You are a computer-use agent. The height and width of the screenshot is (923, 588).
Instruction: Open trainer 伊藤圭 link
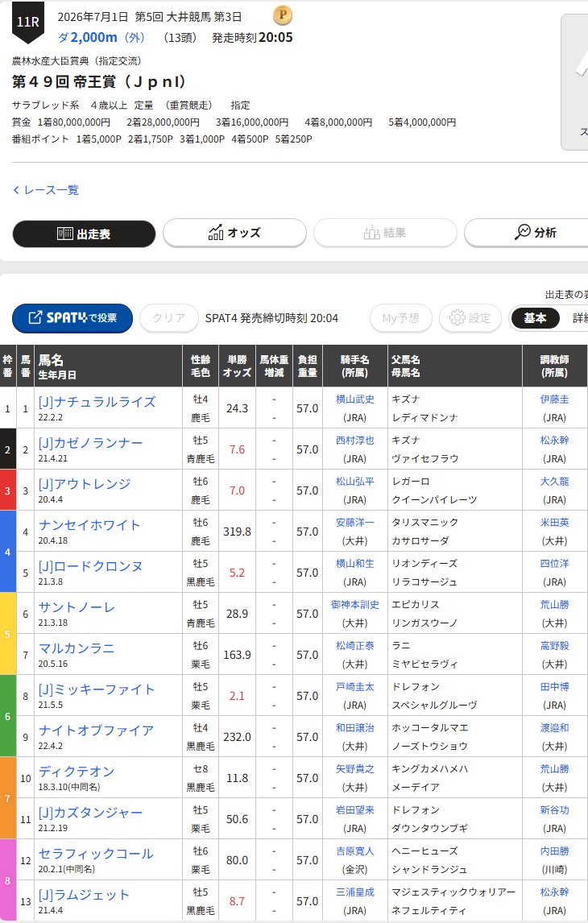pyautogui.click(x=554, y=399)
